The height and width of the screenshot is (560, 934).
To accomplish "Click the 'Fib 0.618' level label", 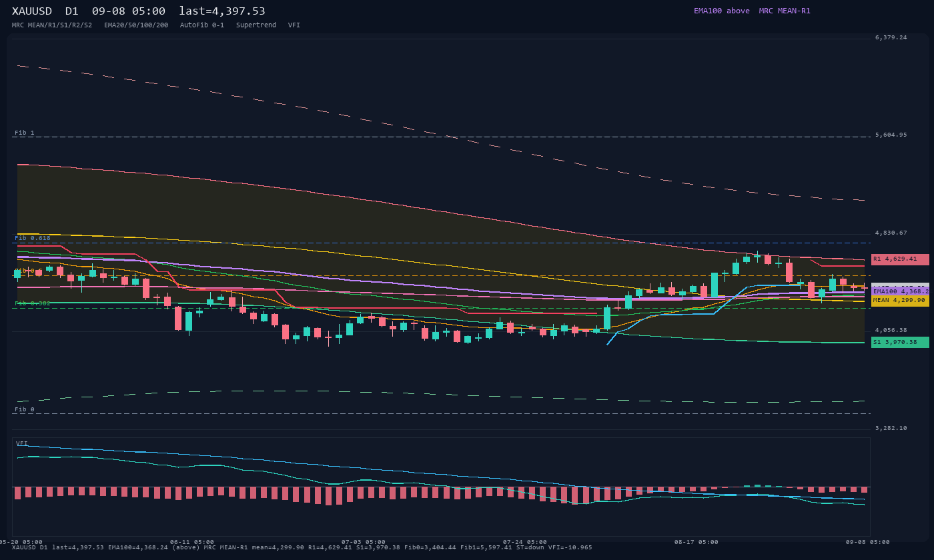I will [33, 238].
